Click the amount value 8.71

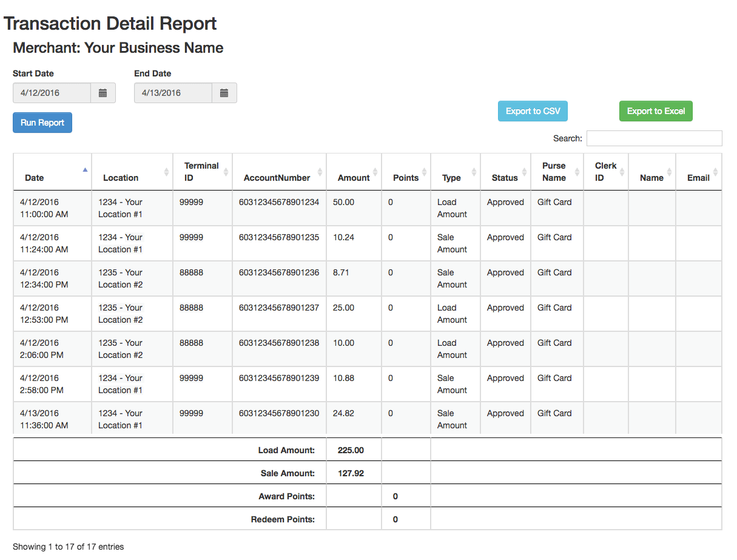[x=341, y=272]
